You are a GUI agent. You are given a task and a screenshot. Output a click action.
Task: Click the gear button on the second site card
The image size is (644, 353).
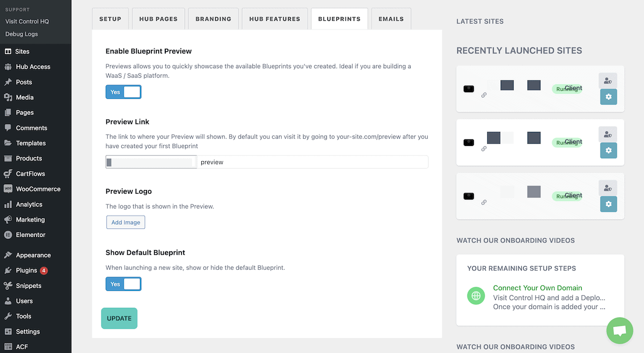(x=608, y=151)
